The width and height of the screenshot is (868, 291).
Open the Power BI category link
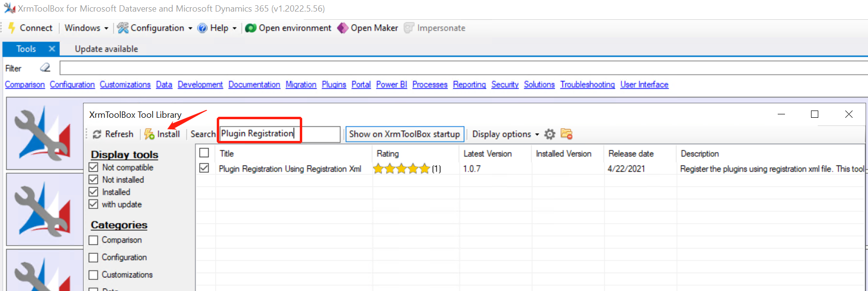(392, 84)
